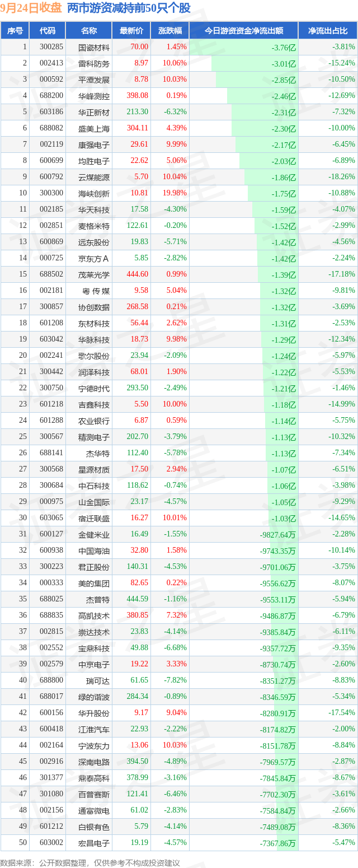Screen dimensions: 358x868
Task: Click stock code 601288 农业银行
Action: pos(51,421)
